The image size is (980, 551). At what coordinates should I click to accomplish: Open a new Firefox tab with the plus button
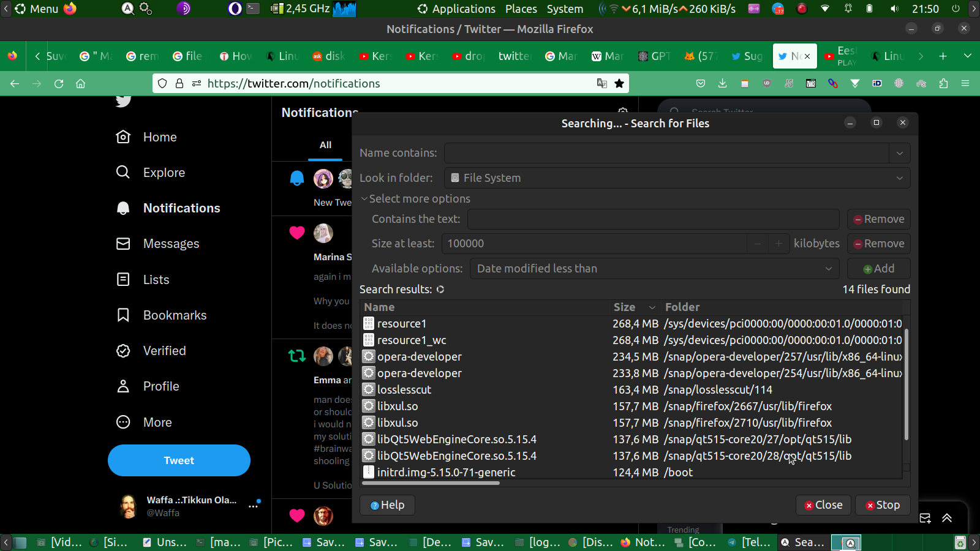coord(943,56)
